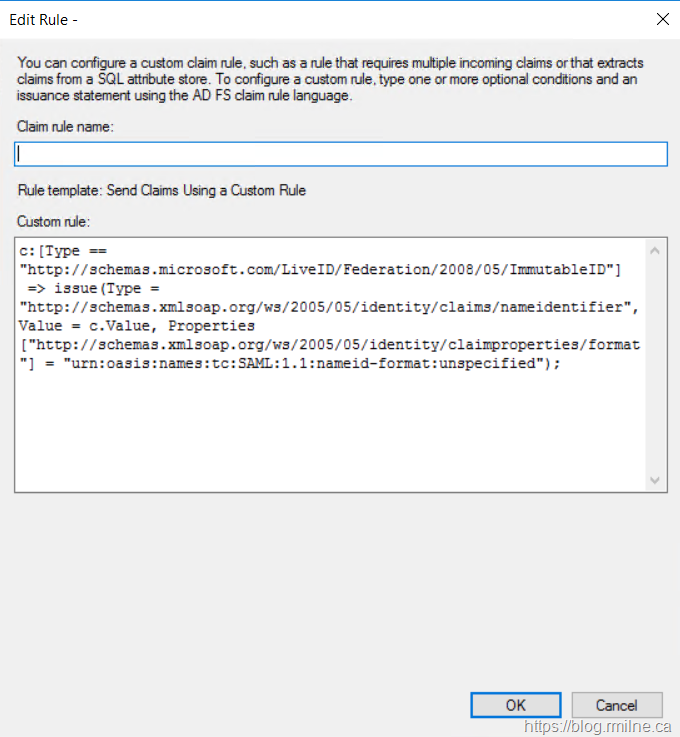
Task: Click the Custom rule scrollbar up arrow
Action: [x=655, y=250]
